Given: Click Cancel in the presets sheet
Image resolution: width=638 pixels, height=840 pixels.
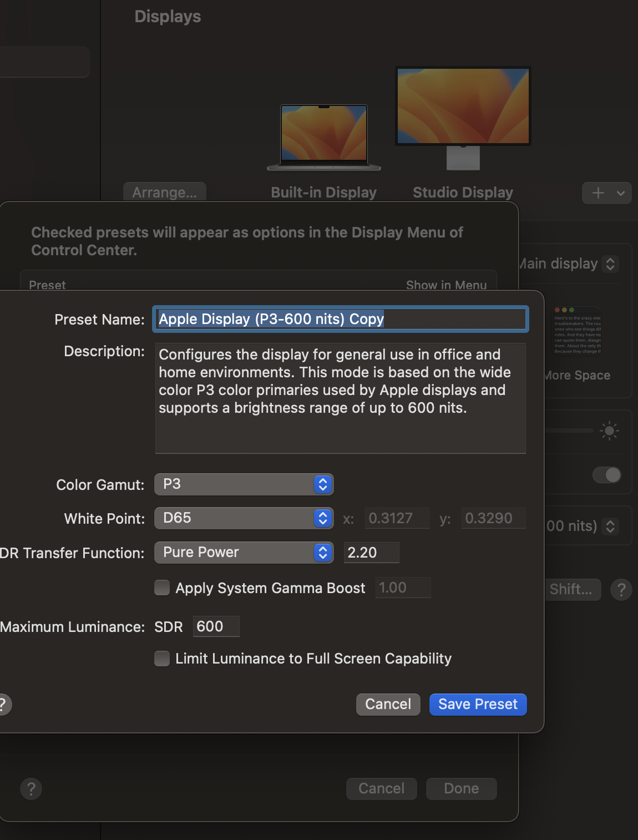Looking at the screenshot, I should 381,788.
